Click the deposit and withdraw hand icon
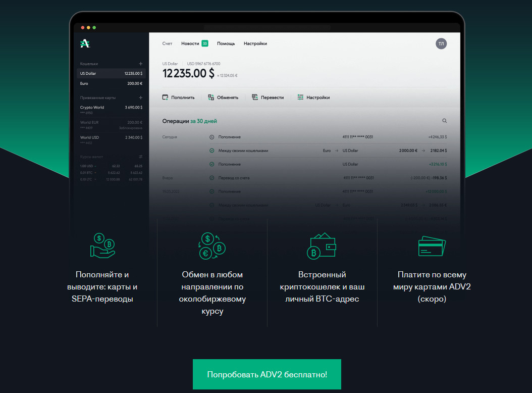The height and width of the screenshot is (393, 532). pyautogui.click(x=102, y=245)
